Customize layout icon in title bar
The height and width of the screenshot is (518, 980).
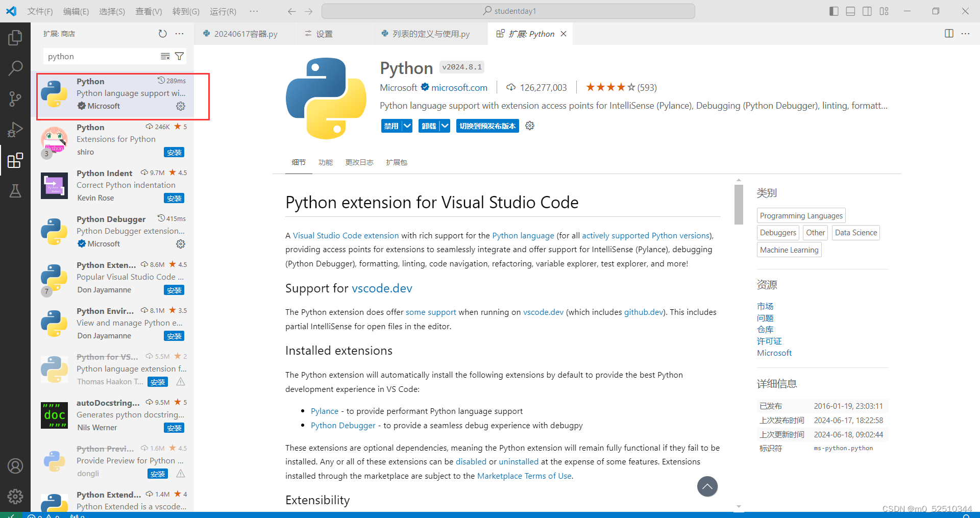pyautogui.click(x=884, y=11)
